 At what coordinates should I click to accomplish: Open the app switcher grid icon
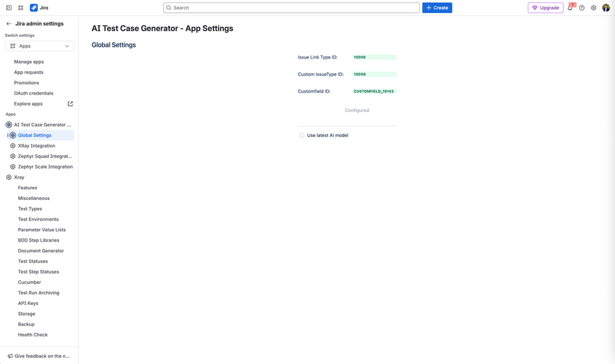coord(20,8)
